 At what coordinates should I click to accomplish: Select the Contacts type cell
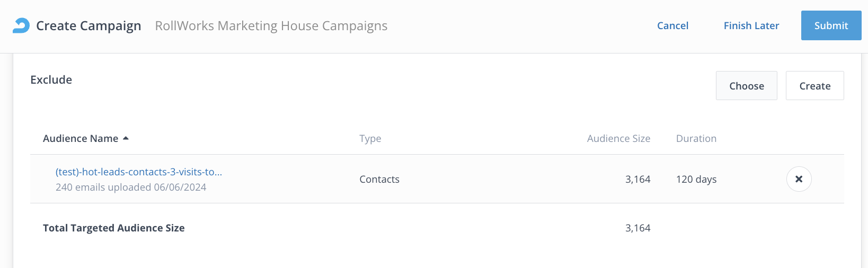click(379, 179)
